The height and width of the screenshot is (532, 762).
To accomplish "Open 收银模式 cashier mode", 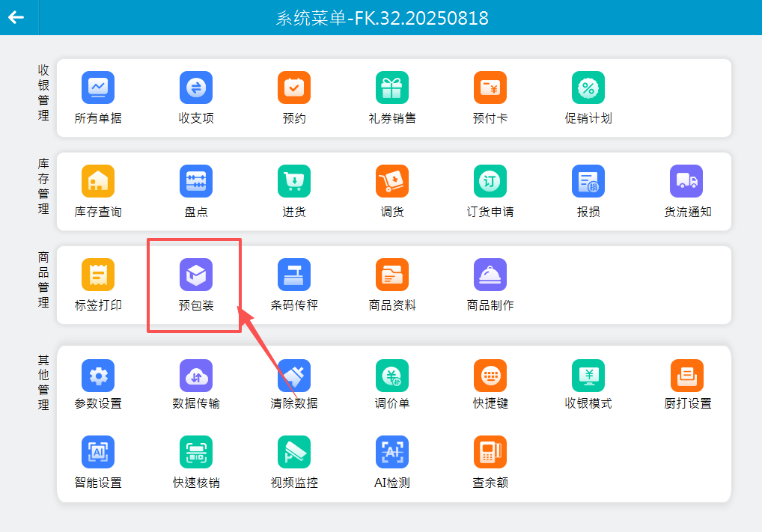I will 588,376.
